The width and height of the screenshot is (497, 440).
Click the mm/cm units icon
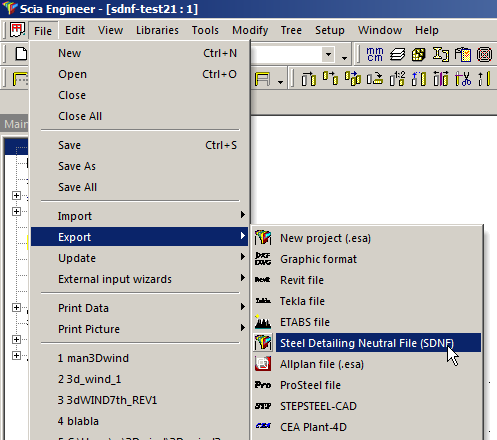tap(375, 54)
